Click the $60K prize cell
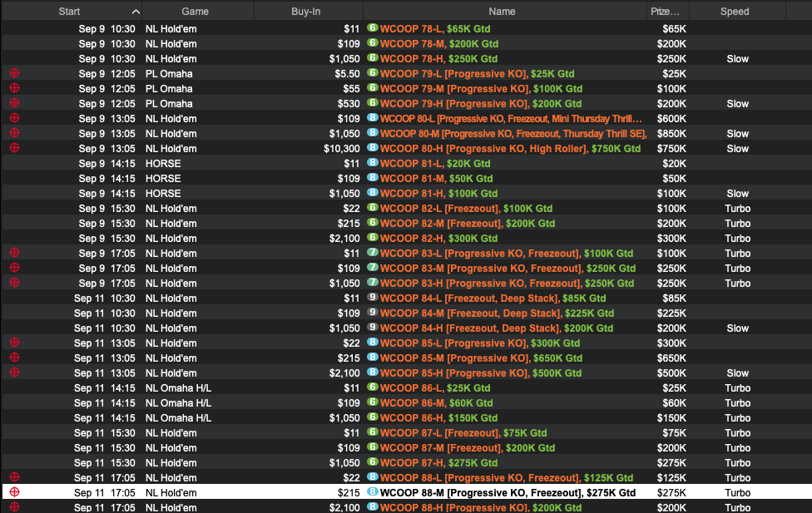812x513 pixels. [x=674, y=403]
